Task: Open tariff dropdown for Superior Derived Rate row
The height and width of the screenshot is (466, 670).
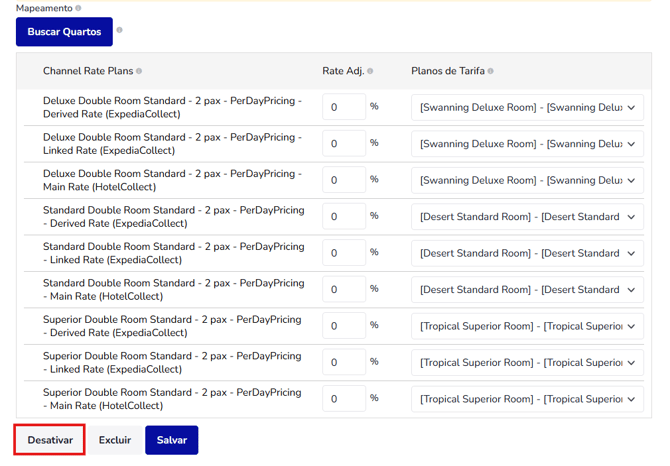Action: [x=527, y=326]
